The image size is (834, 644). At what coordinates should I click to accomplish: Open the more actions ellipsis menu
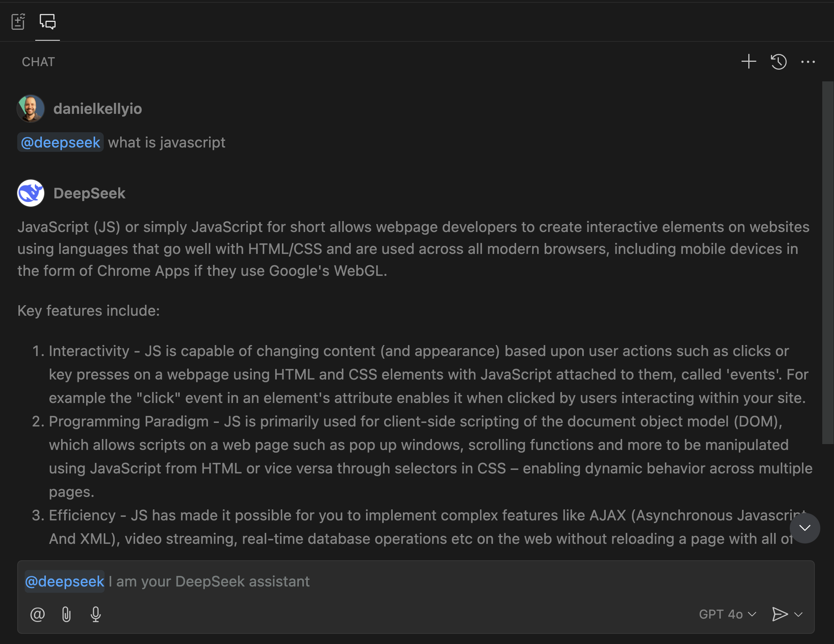[808, 62]
